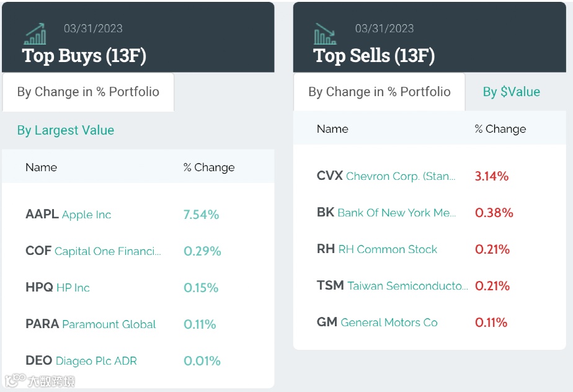This screenshot has height=392, width=573.
Task: Switch to the By $Value tab
Action: (x=511, y=92)
